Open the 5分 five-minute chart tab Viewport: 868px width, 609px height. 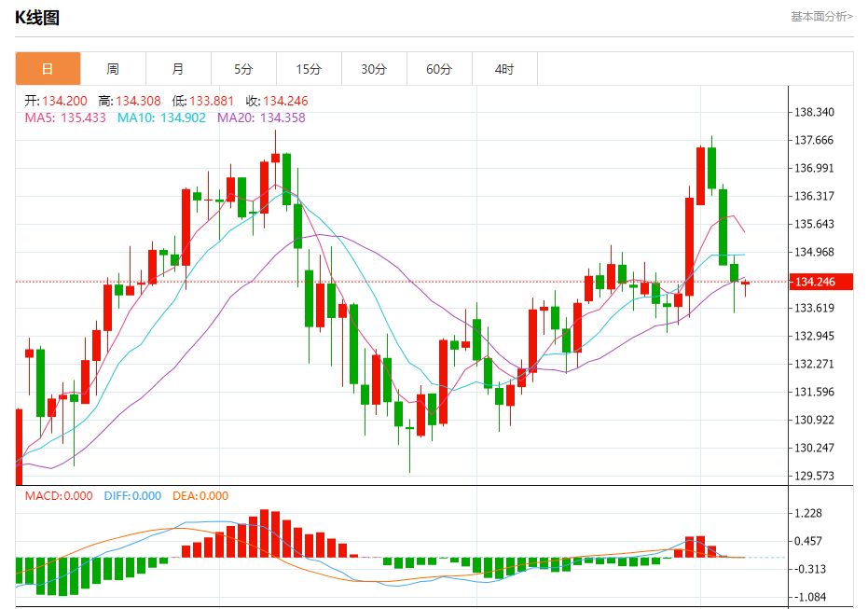pyautogui.click(x=243, y=69)
